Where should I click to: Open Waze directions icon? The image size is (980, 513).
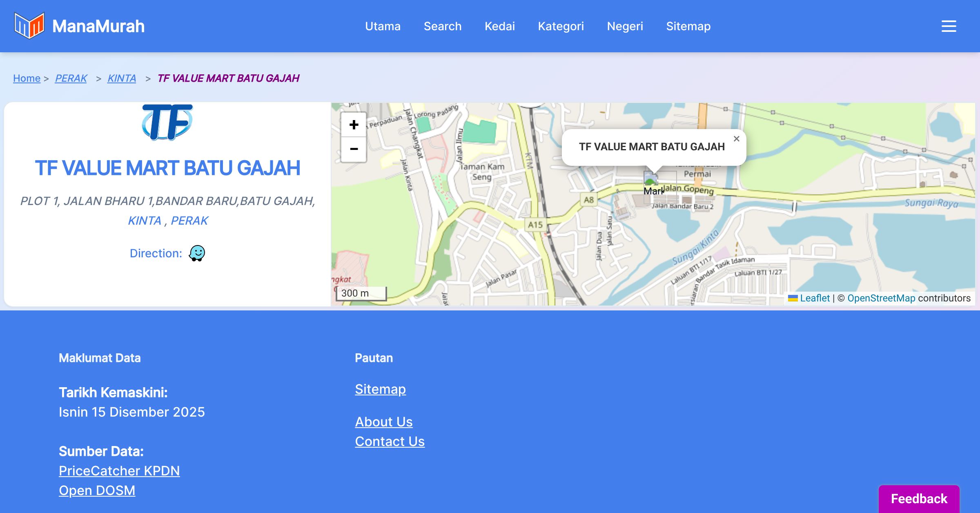click(197, 253)
